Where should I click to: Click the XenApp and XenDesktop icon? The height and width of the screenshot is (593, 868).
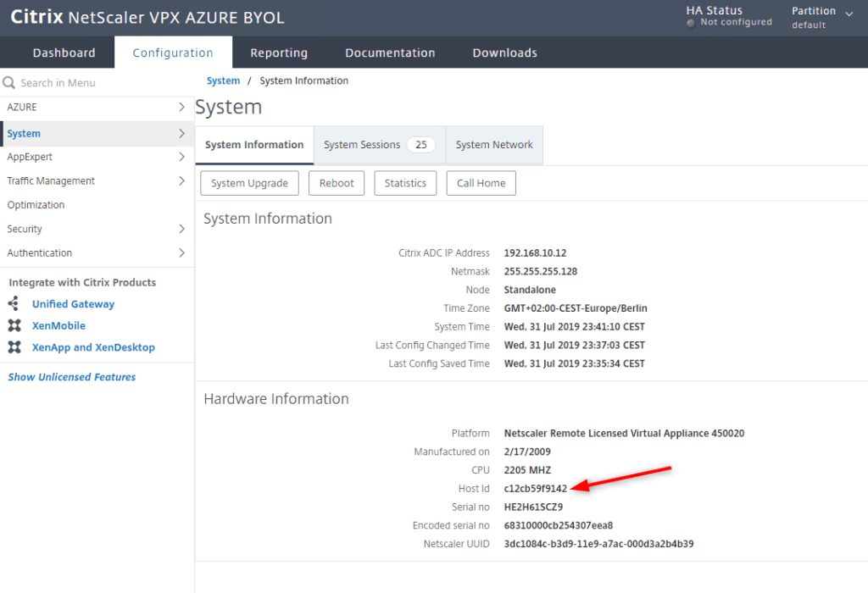pos(14,346)
